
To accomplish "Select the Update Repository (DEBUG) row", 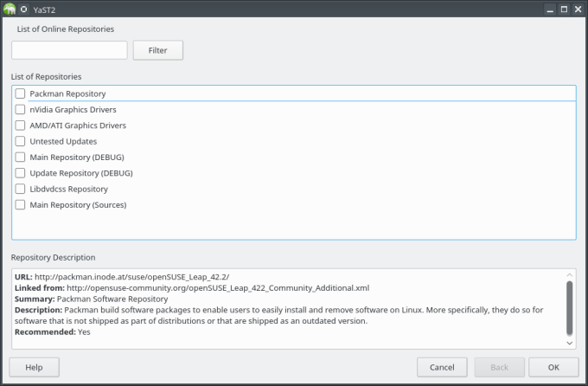I will pos(80,173).
